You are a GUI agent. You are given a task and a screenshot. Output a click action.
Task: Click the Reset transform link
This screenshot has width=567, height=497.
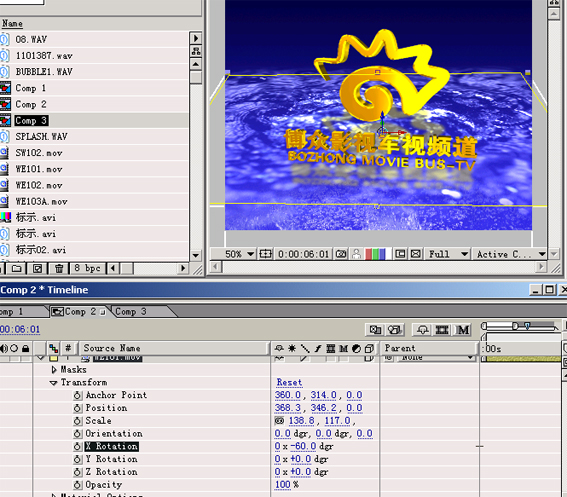point(289,382)
